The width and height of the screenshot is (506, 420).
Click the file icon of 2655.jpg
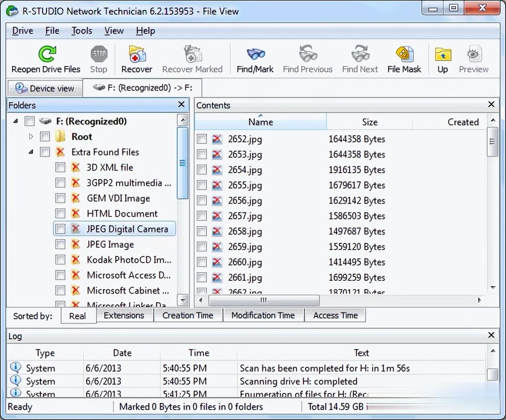pos(217,185)
